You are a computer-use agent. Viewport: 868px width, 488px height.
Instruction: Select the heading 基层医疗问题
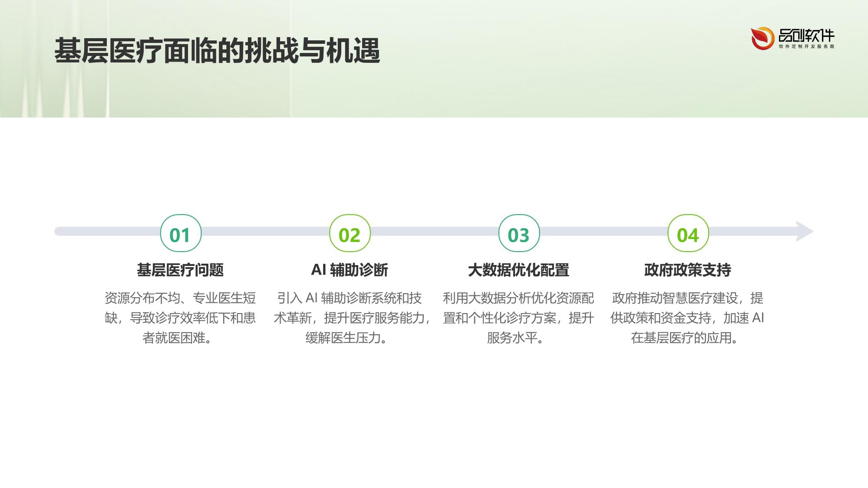tap(181, 270)
